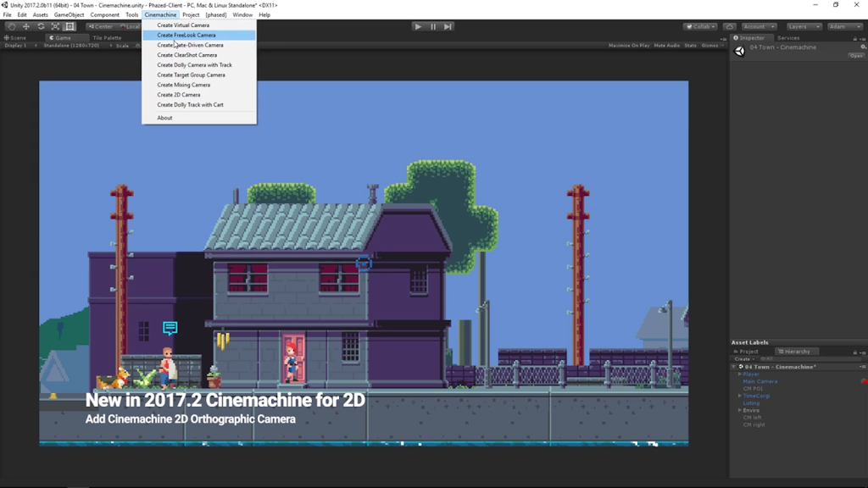Toggle Maximize On Play
The width and height of the screenshot is (868, 488).
click(629, 46)
